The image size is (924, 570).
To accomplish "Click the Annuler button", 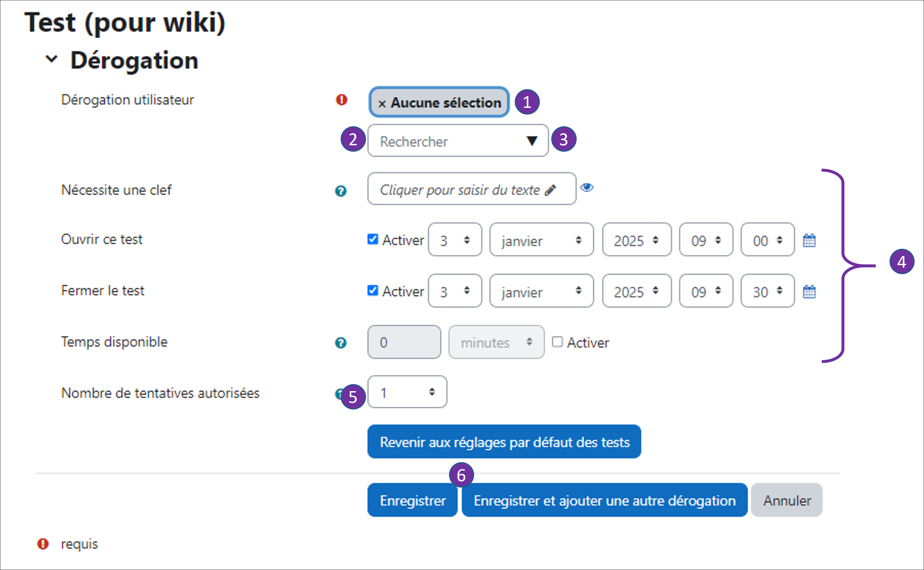I will (786, 500).
